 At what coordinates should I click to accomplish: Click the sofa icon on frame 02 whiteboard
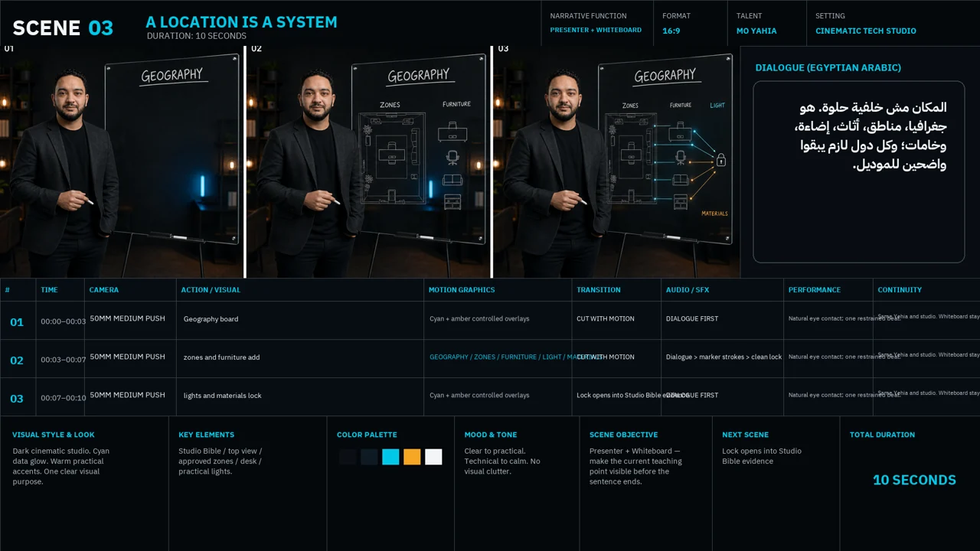pos(452,180)
